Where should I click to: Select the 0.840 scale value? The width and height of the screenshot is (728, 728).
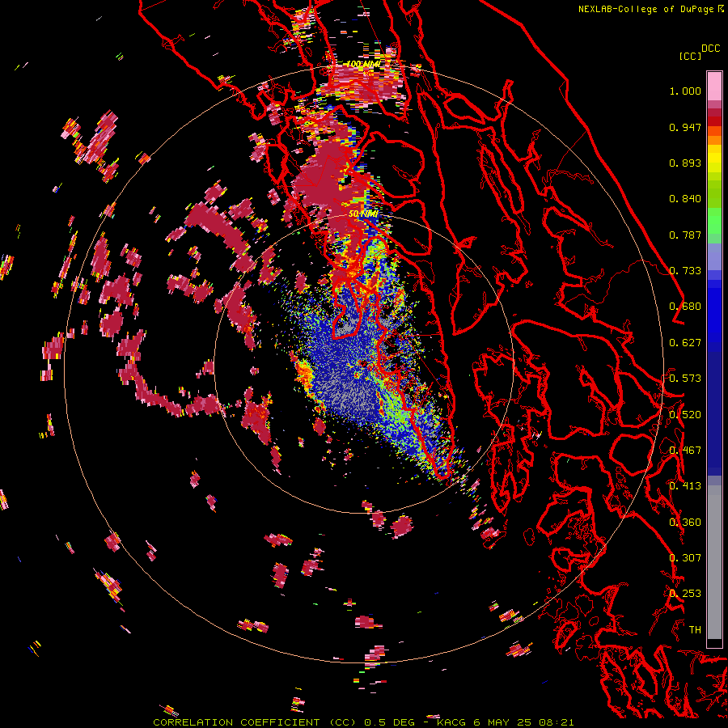pyautogui.click(x=685, y=199)
